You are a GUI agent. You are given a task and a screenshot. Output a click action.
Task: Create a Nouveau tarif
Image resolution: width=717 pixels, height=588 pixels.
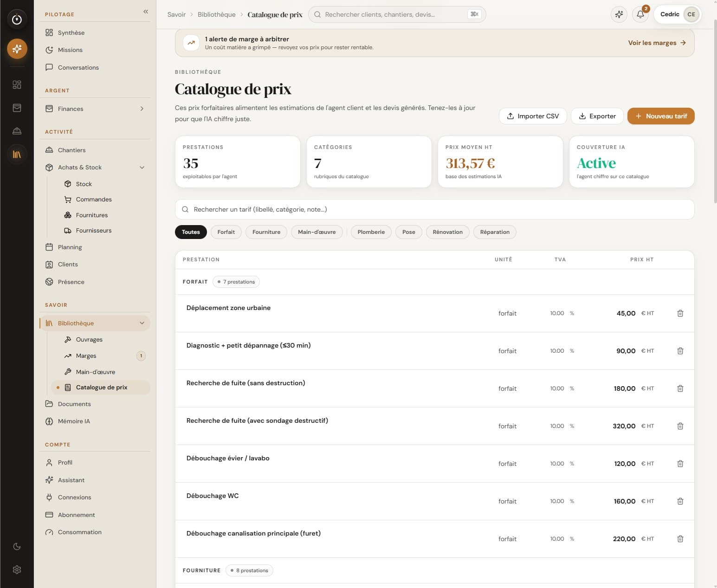pos(661,116)
